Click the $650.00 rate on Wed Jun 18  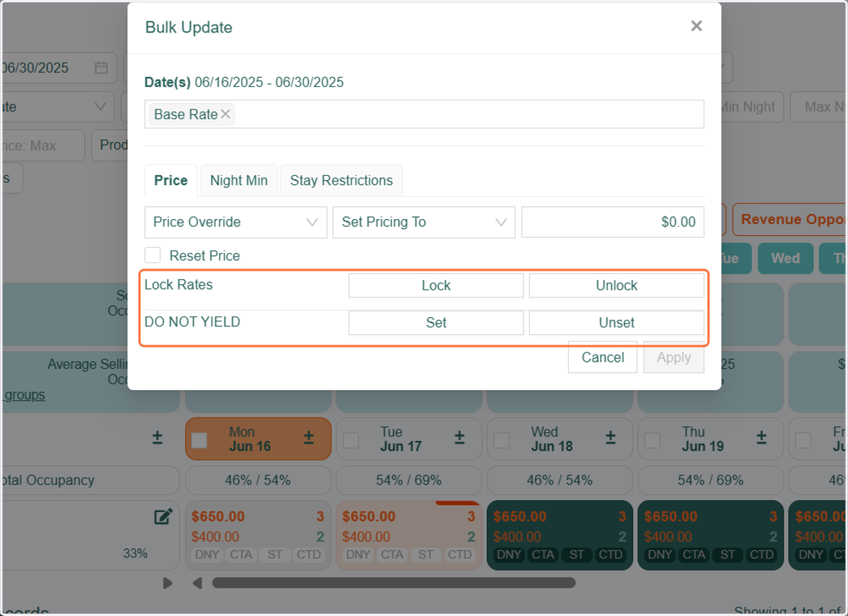pos(520,517)
